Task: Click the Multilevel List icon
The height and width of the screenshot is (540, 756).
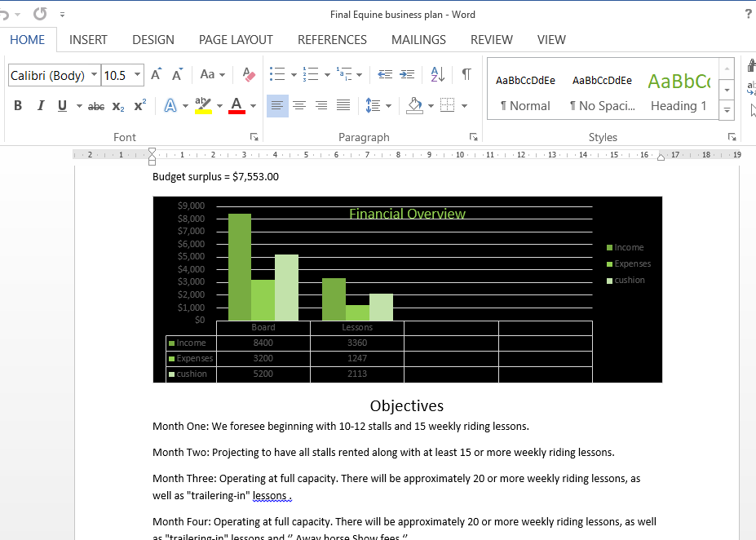Action: point(344,74)
